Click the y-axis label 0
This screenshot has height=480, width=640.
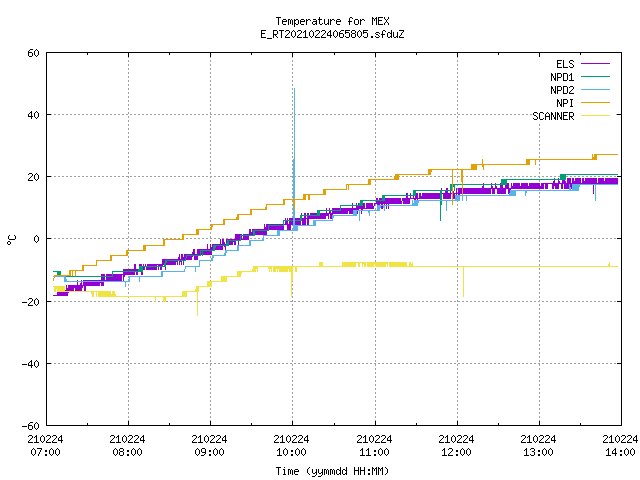pos(36,239)
